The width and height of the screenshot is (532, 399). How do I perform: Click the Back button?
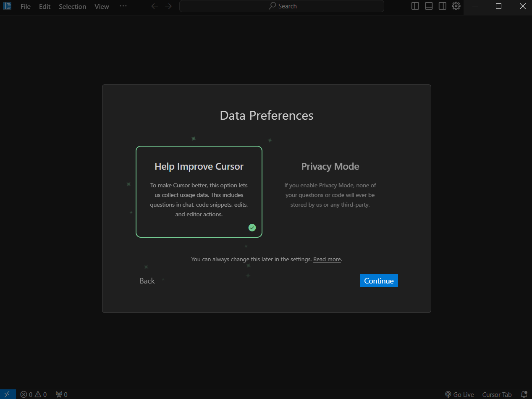147,281
